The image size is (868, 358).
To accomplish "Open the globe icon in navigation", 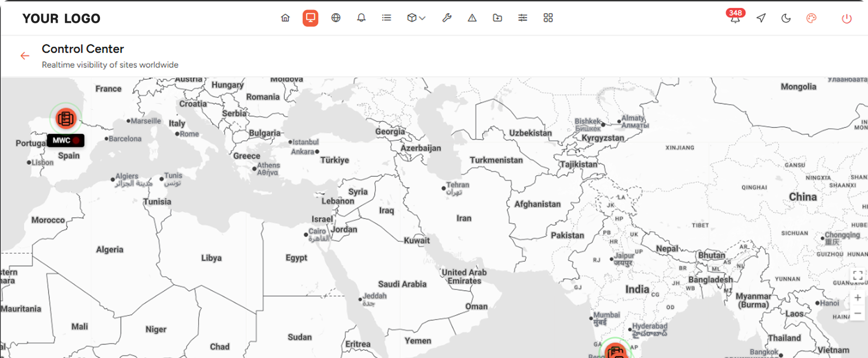I will tap(336, 18).
